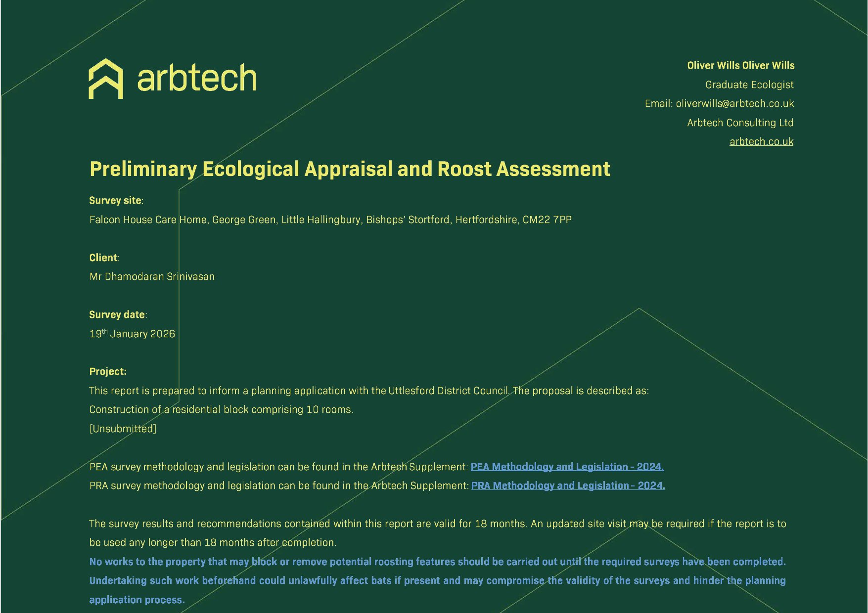
Task: Open the PRA Methodology and Legislation link
Action: (x=568, y=485)
